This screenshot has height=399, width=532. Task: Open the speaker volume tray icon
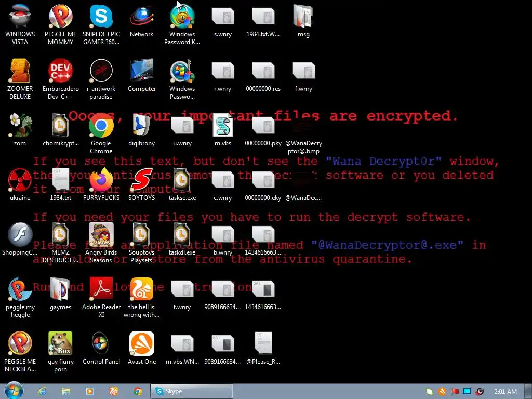click(480, 391)
